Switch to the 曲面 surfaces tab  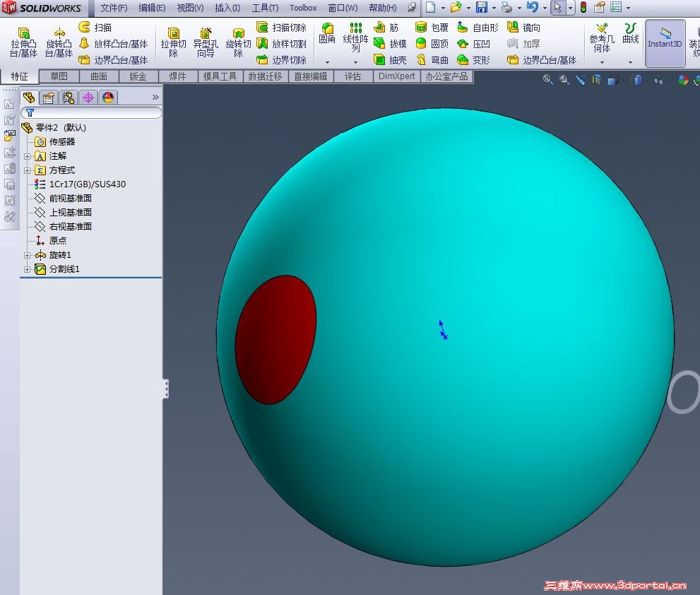(x=99, y=76)
